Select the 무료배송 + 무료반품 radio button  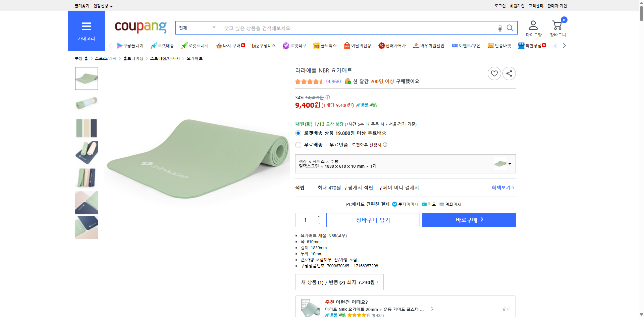coord(298,145)
